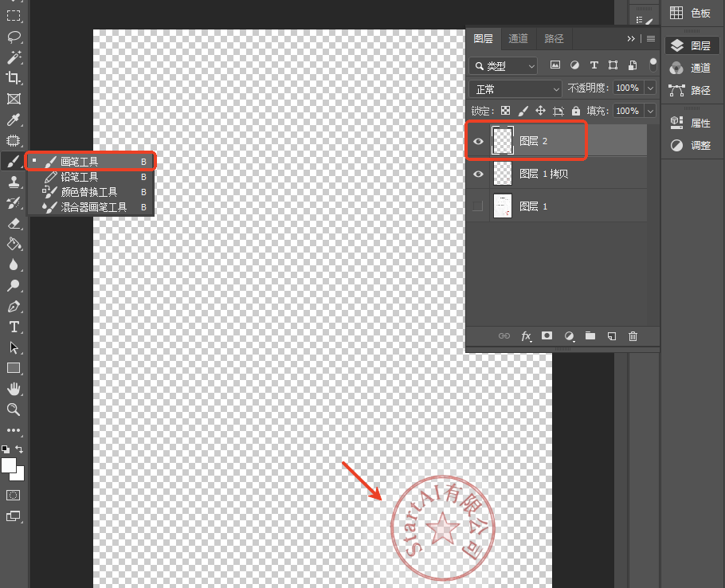Select the Eyedropper tool

(x=14, y=120)
